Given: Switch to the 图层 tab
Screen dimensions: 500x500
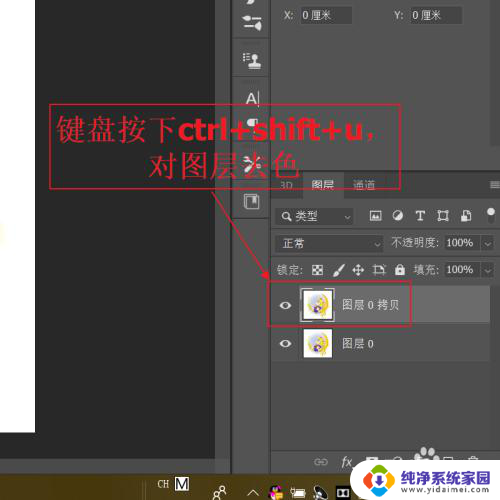Looking at the screenshot, I should (323, 185).
